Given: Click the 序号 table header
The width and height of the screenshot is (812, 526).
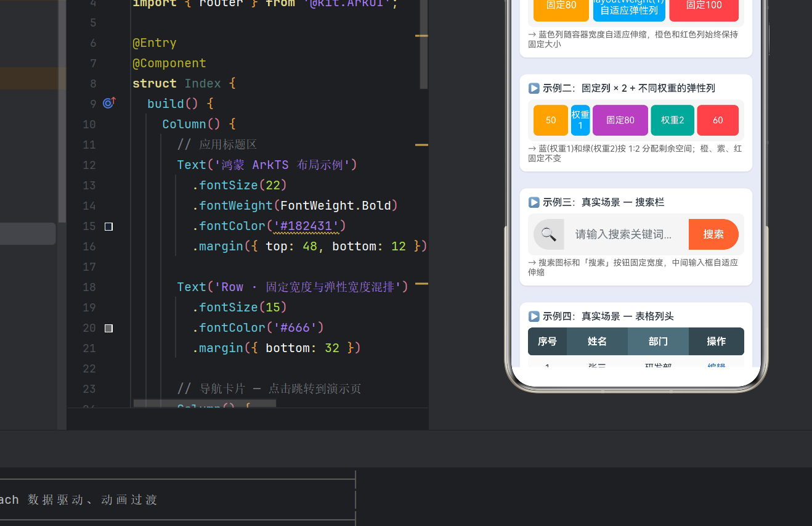Looking at the screenshot, I should (547, 341).
